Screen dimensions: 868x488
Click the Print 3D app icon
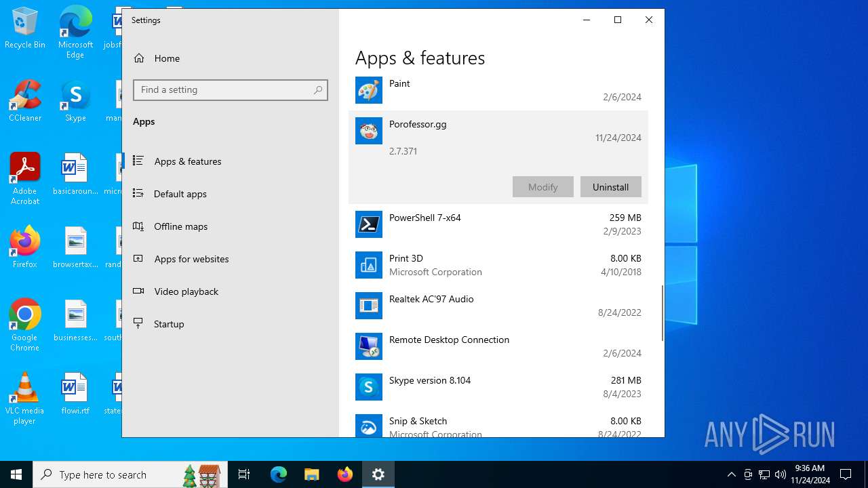[x=369, y=265]
